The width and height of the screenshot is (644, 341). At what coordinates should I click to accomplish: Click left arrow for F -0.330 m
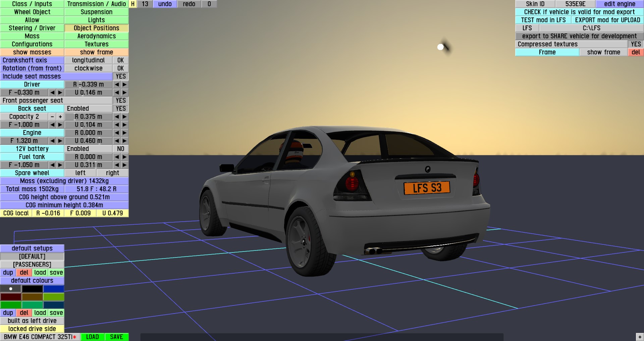coord(52,93)
